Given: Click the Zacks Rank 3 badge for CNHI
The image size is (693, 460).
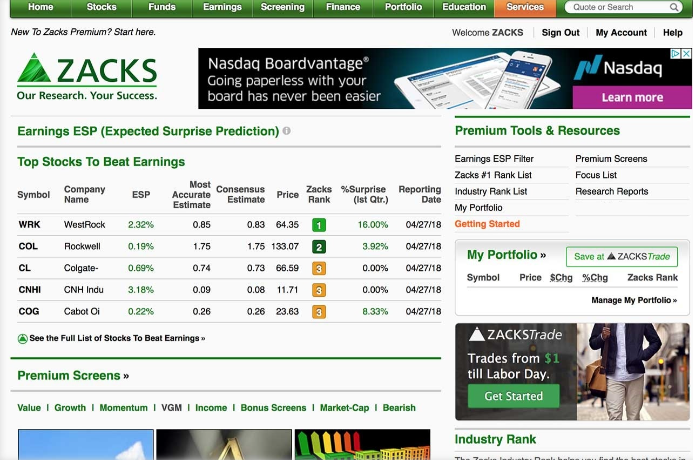Looking at the screenshot, I should click(x=319, y=290).
